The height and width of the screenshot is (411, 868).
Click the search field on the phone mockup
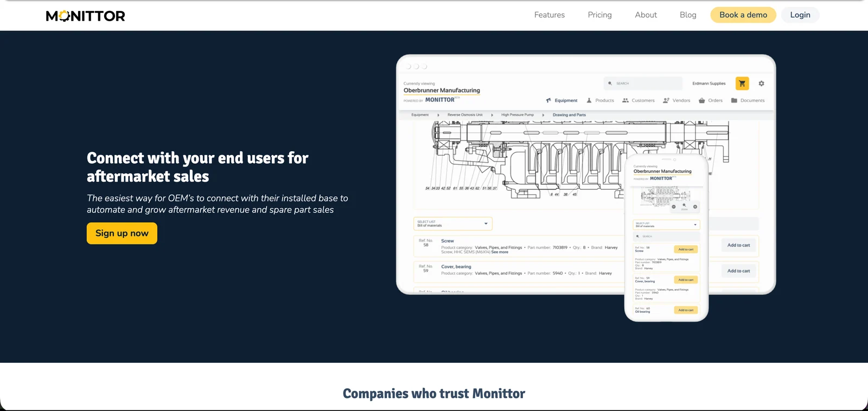(x=667, y=236)
